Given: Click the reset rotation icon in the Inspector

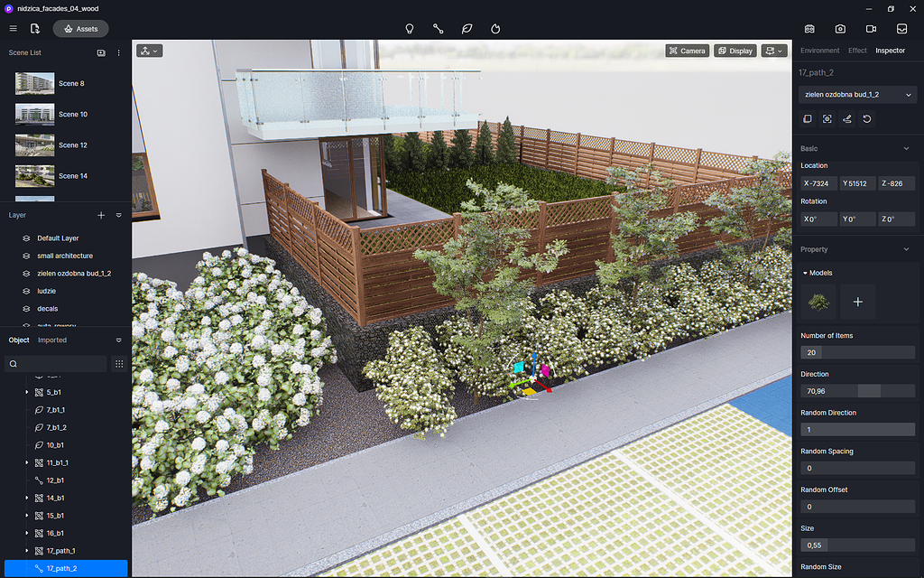Looking at the screenshot, I should pos(867,118).
